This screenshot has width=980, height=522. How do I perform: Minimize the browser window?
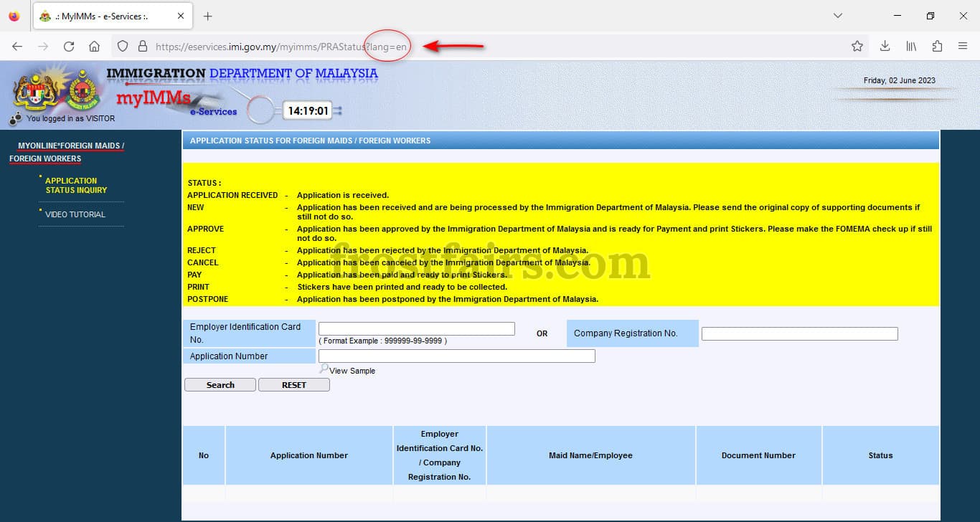(897, 16)
